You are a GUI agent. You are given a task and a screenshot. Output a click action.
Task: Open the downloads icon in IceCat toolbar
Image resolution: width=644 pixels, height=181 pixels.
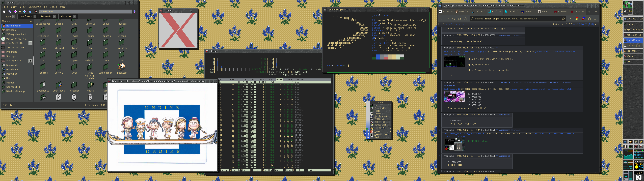pos(570,19)
